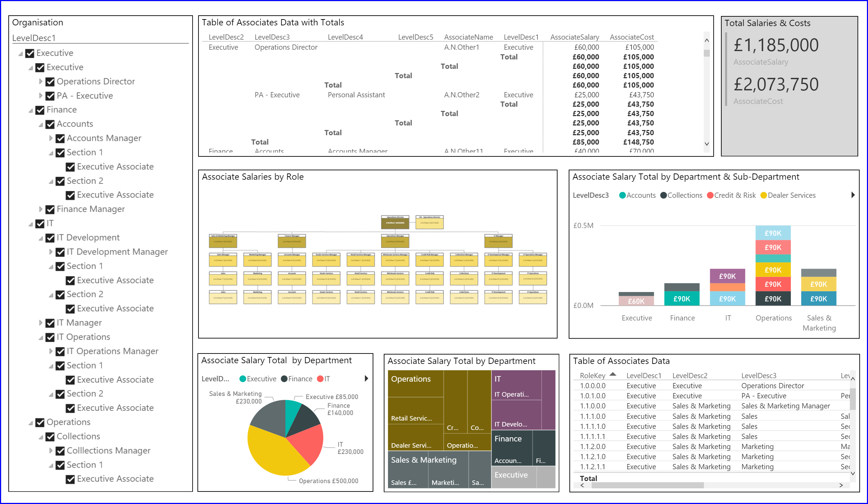Click the legend next arrow in Sub-Department chart
The image size is (868, 504).
pos(853,195)
